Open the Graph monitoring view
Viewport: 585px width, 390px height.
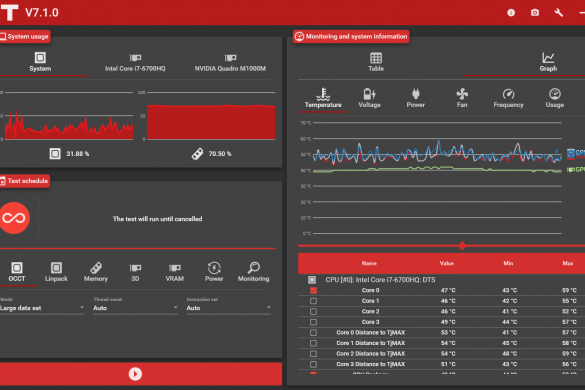548,62
